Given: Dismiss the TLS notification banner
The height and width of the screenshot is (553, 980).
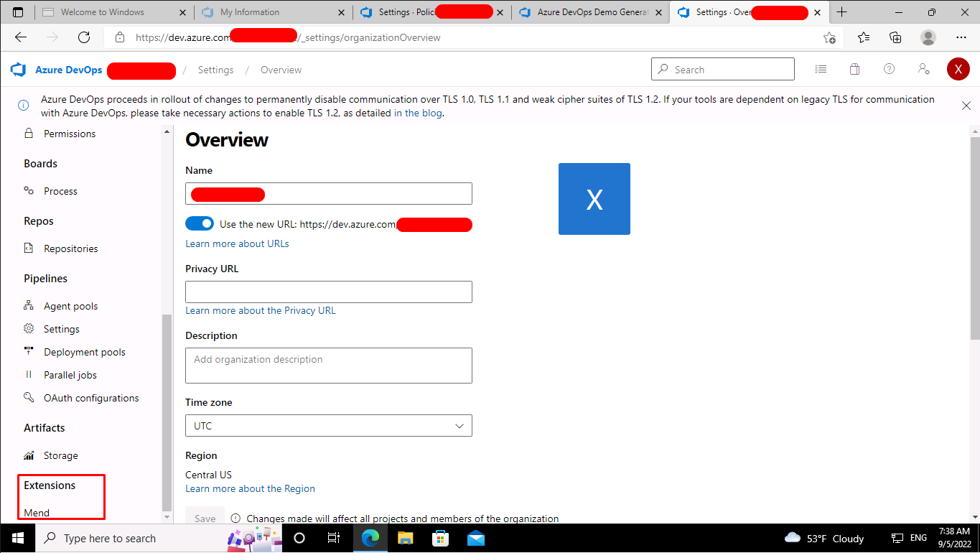Looking at the screenshot, I should coord(966,106).
